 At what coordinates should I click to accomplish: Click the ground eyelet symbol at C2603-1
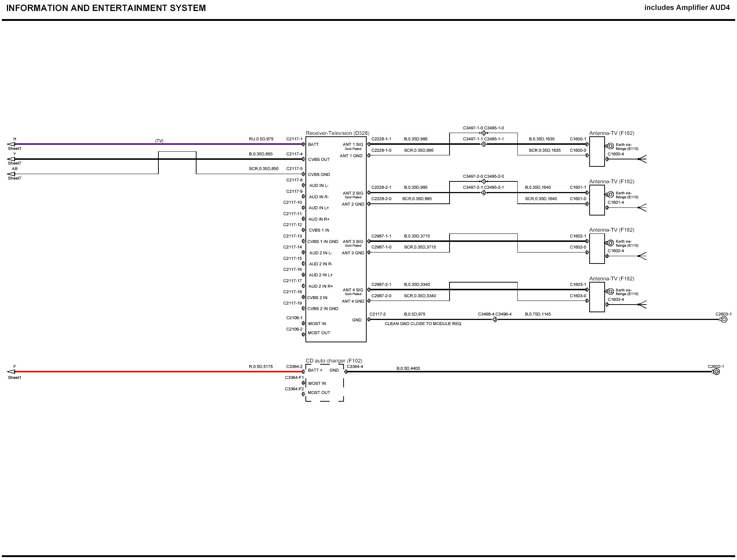(723, 320)
